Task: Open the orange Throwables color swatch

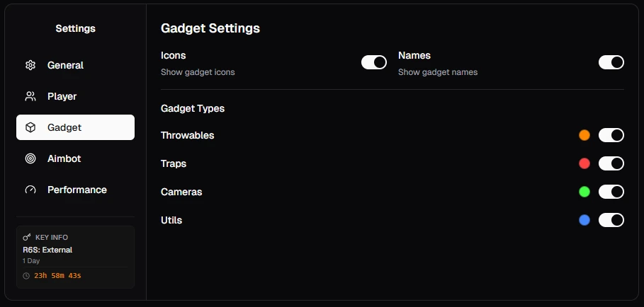Action: coord(584,135)
